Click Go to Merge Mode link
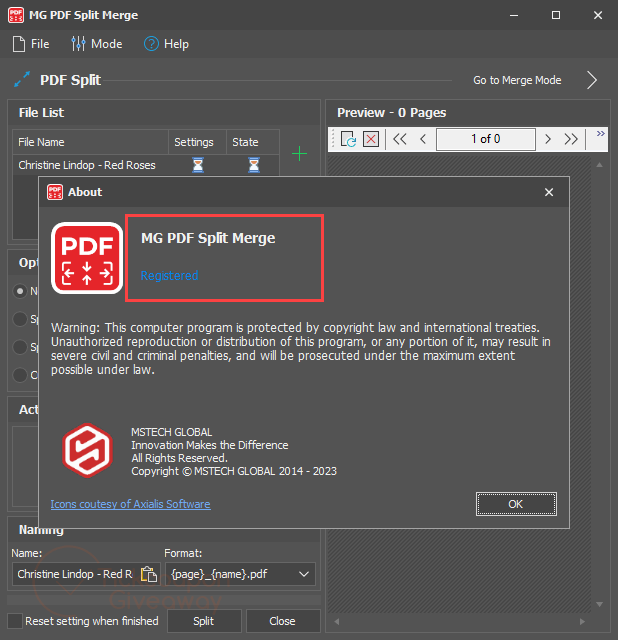618x640 pixels. pyautogui.click(x=517, y=80)
